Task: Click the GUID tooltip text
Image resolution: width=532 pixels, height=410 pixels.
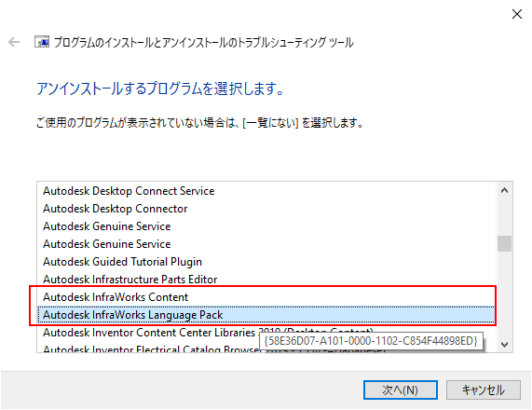Action: click(x=371, y=341)
